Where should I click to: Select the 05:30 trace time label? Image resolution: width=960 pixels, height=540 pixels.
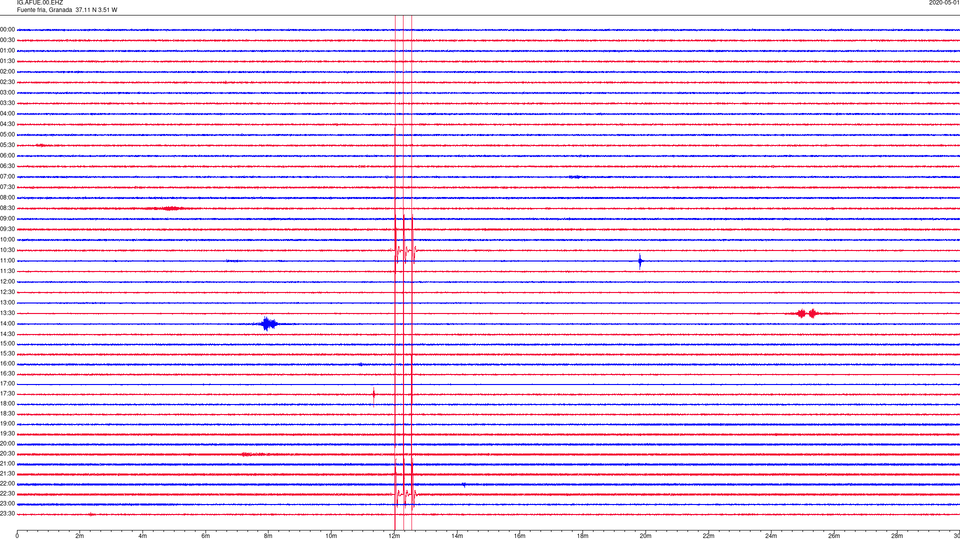pyautogui.click(x=8, y=145)
